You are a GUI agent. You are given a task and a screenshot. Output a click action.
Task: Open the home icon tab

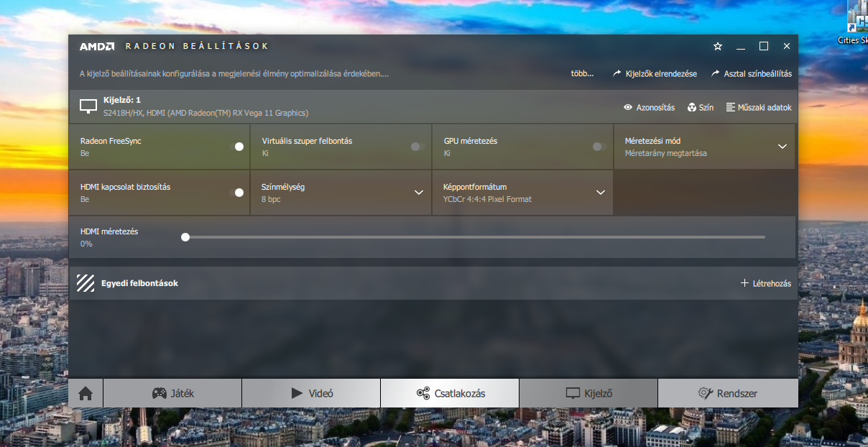pyautogui.click(x=86, y=393)
